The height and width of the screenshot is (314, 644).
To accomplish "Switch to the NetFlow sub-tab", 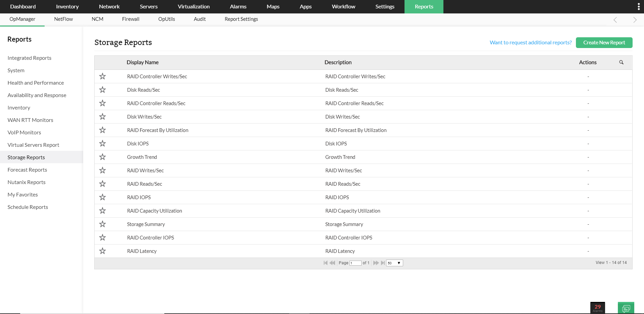I will [x=63, y=19].
